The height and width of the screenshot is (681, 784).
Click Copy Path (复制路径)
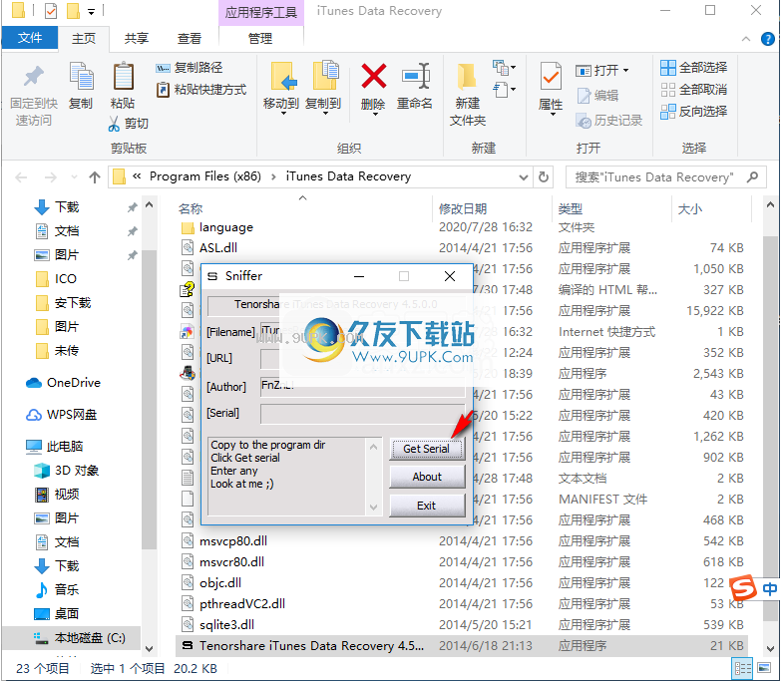[189, 68]
